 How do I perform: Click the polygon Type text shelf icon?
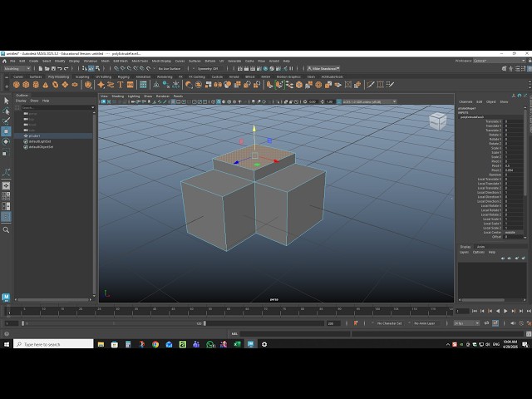pyautogui.click(x=120, y=85)
